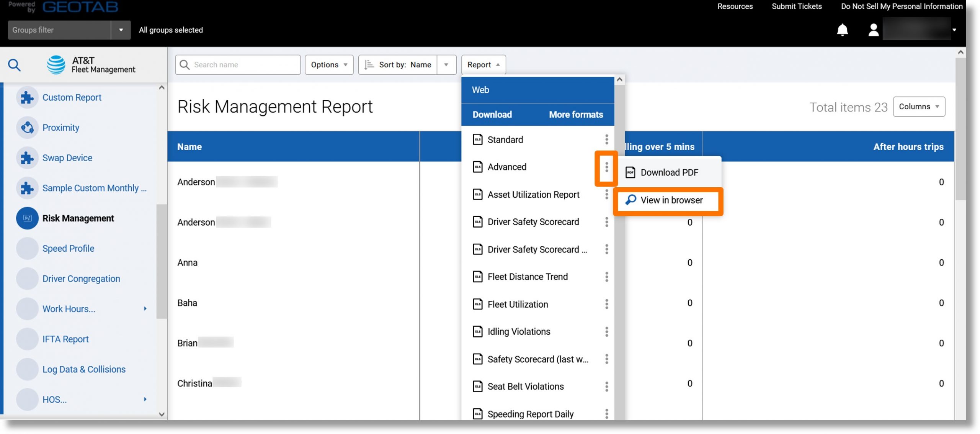Open Advanced report kebab menu
The height and width of the screenshot is (434, 980).
(606, 167)
